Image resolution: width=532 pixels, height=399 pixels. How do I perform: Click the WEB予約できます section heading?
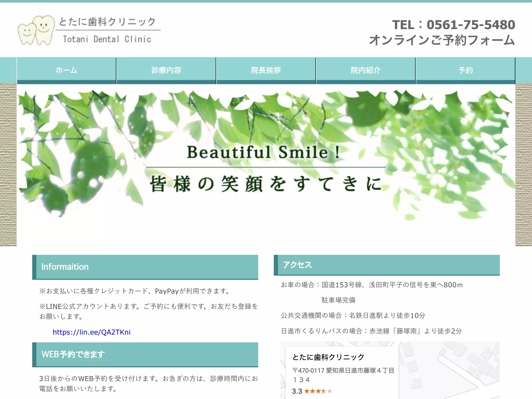coord(145,355)
